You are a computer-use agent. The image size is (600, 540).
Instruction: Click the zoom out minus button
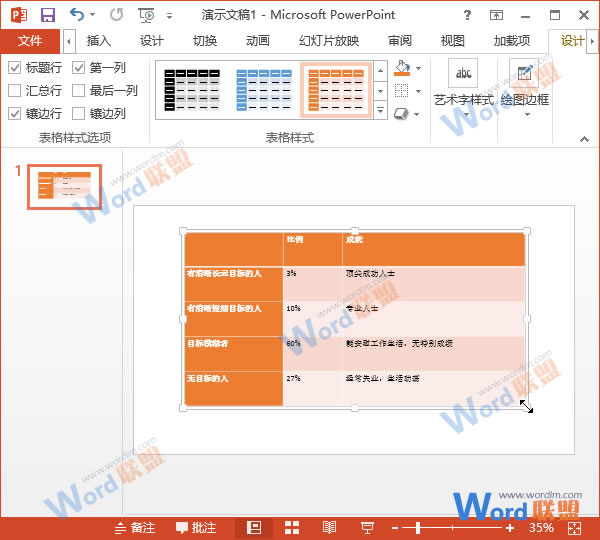coord(395,528)
